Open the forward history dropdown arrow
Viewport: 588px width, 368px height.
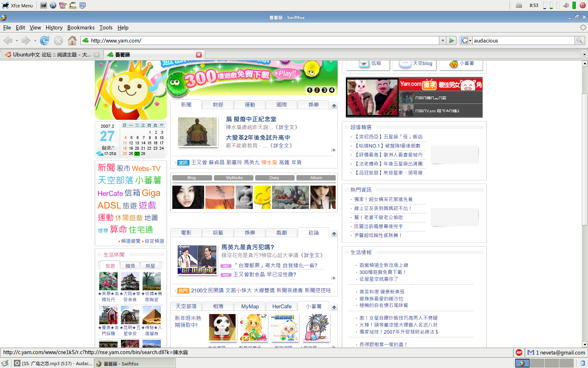click(x=35, y=41)
